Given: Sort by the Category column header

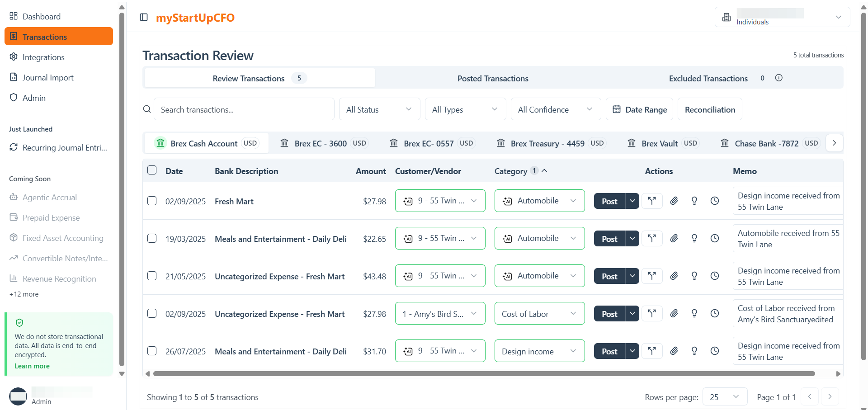Looking at the screenshot, I should click(521, 171).
